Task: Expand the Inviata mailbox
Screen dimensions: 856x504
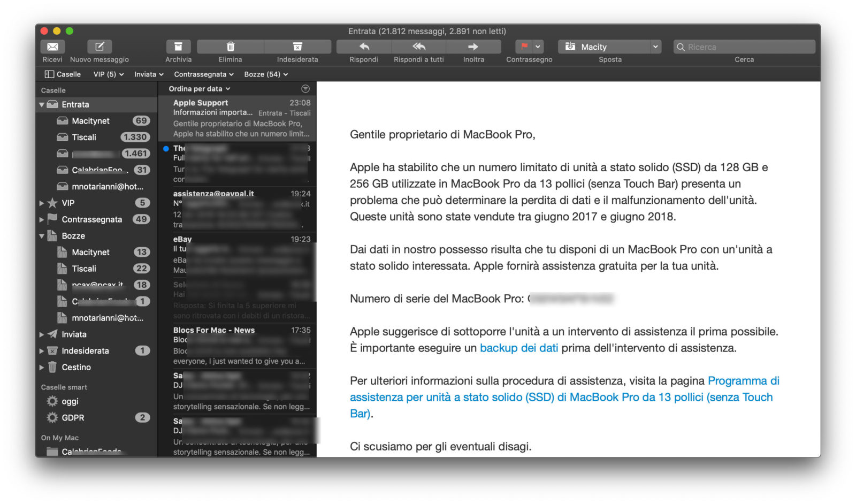Action: 42,334
